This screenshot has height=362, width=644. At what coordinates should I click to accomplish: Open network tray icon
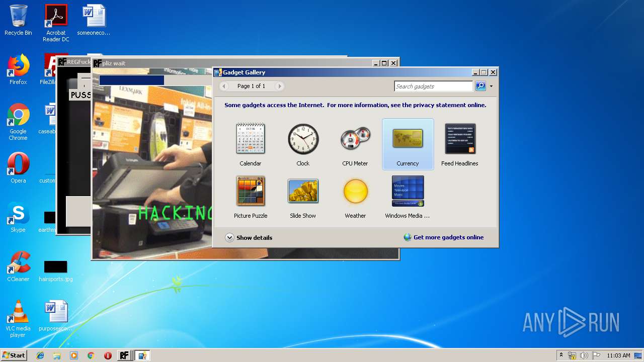tap(572, 355)
